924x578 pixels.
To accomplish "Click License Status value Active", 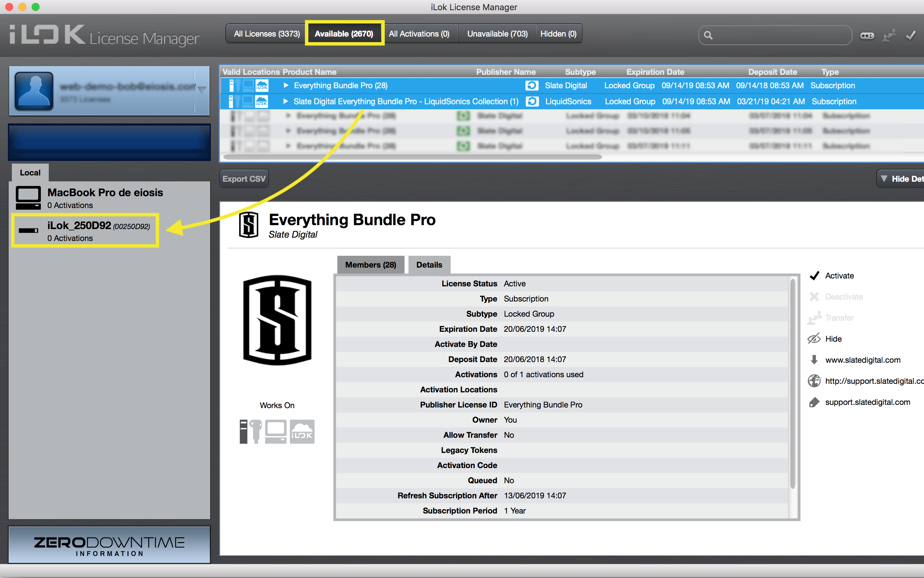I will (515, 284).
